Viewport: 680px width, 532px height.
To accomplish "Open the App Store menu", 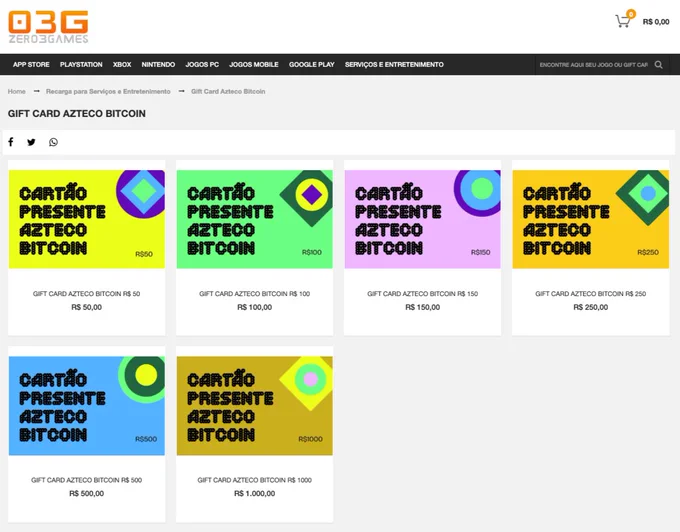I will (x=31, y=65).
